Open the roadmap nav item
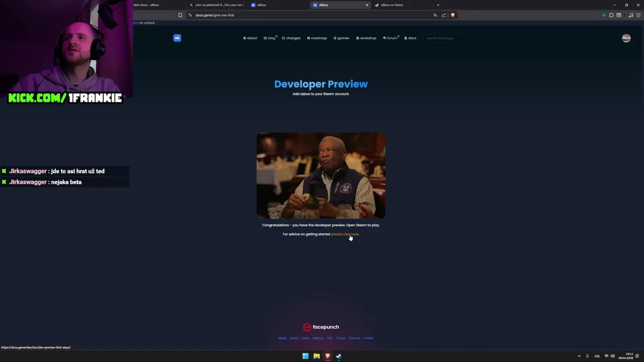 click(317, 38)
